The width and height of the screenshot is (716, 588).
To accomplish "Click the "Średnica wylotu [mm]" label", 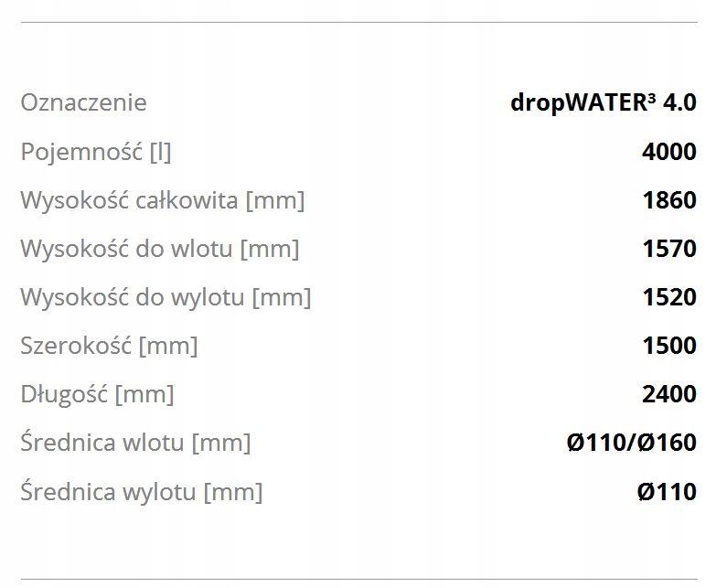I will click(141, 492).
